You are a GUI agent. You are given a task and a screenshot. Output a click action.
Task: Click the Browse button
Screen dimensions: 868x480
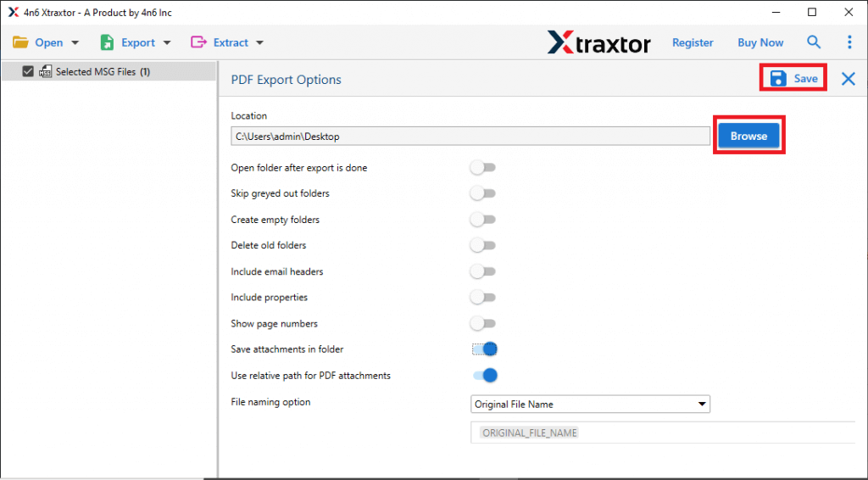pos(748,136)
